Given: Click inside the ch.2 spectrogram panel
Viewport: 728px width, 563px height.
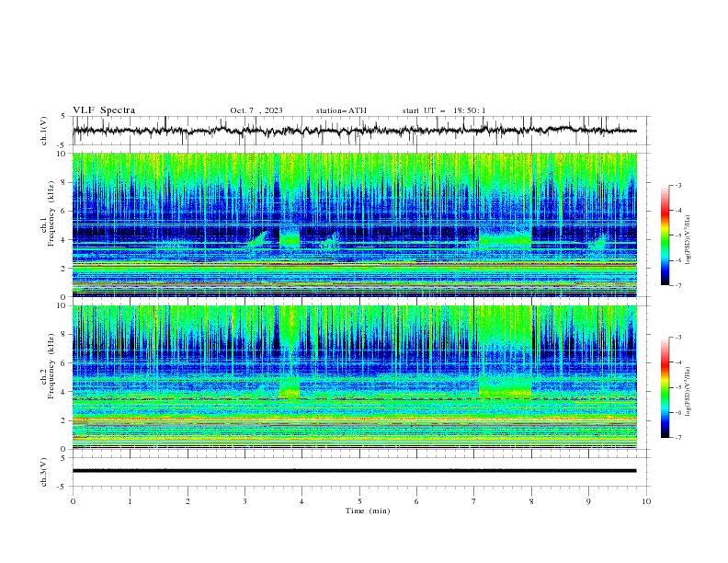Looking at the screenshot, I should coord(355,377).
